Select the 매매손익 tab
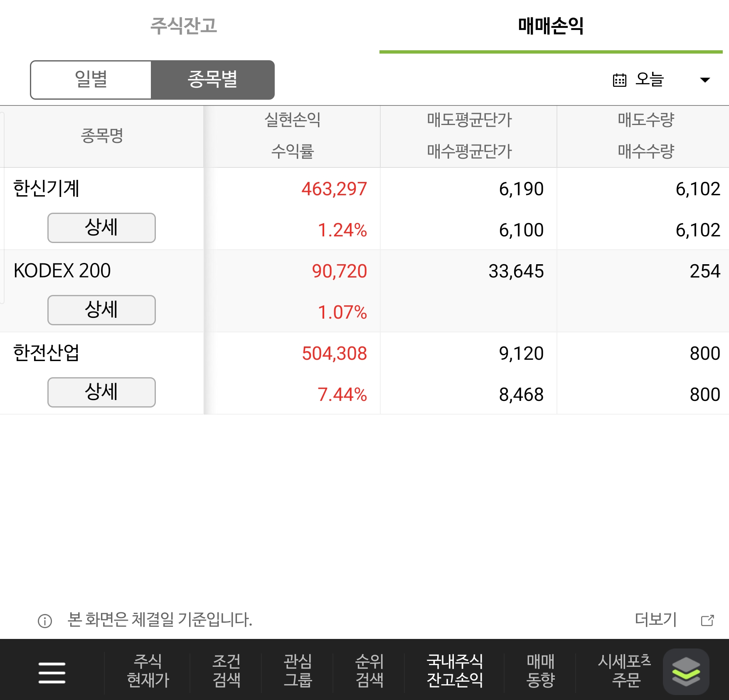 click(x=551, y=26)
